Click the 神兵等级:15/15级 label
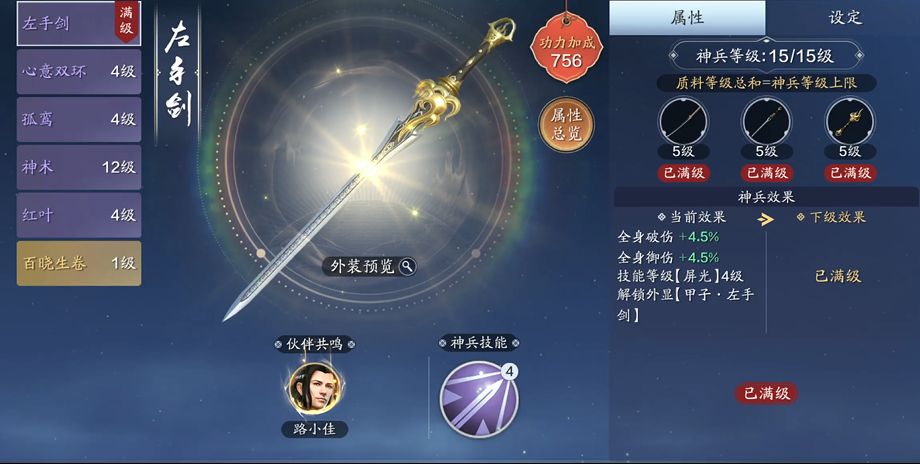The height and width of the screenshot is (464, 920). 765,56
